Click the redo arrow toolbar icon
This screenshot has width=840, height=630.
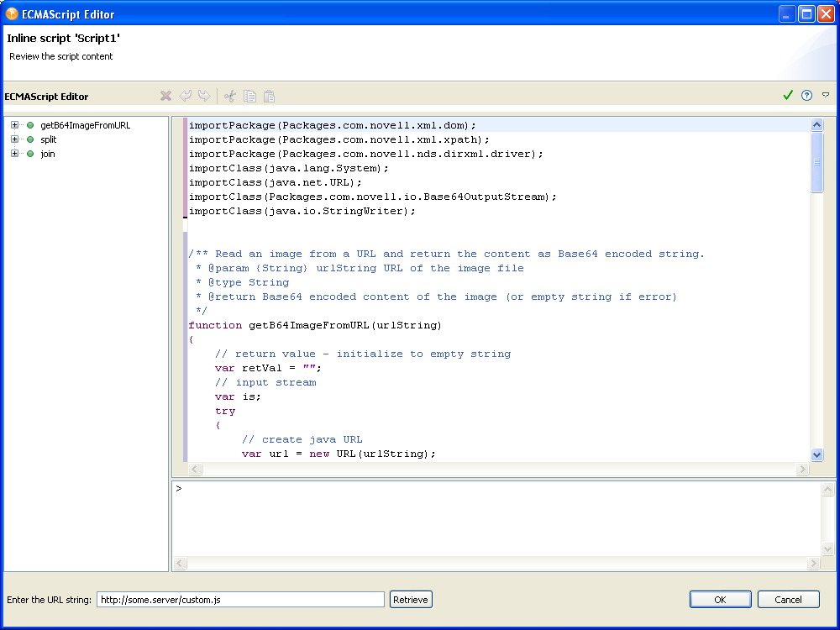pyautogui.click(x=204, y=96)
